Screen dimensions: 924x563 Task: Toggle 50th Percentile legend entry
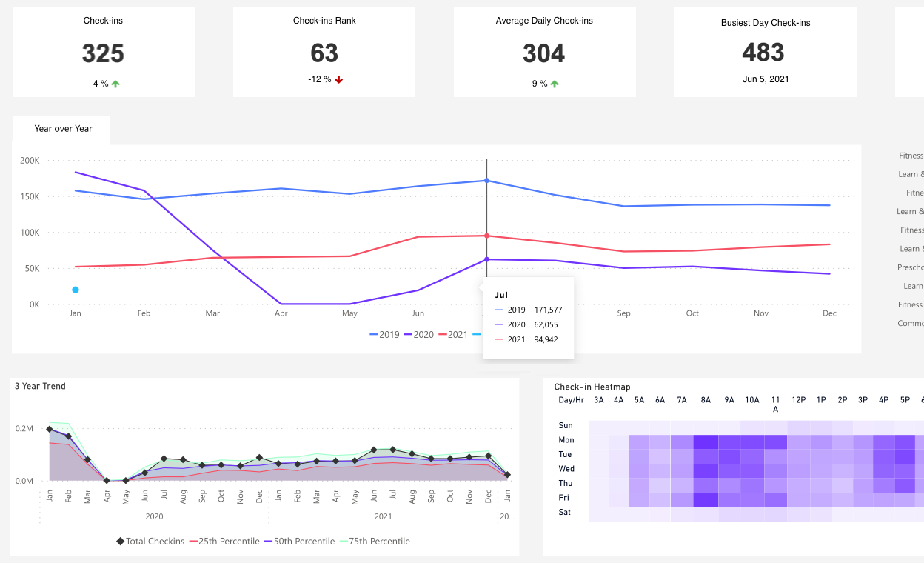(x=300, y=542)
